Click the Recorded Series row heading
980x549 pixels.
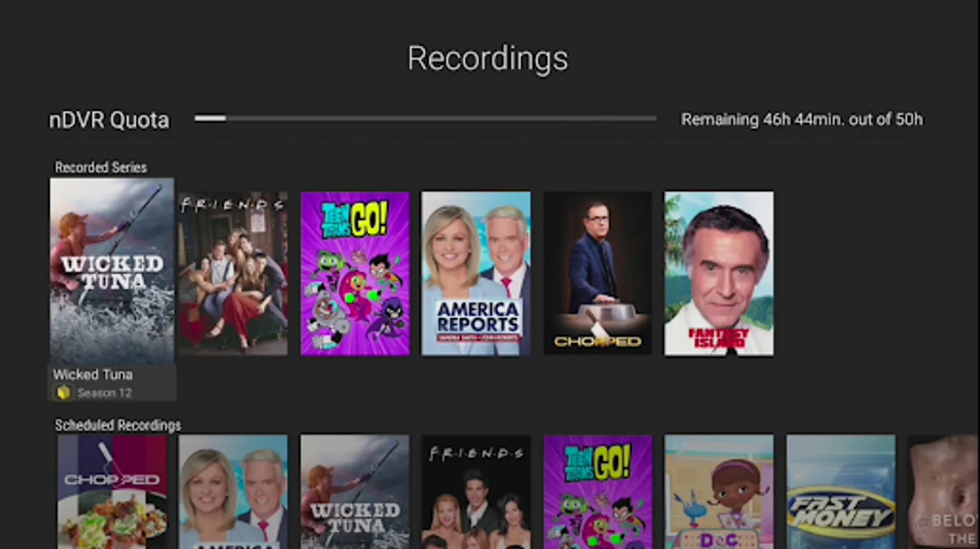click(101, 167)
